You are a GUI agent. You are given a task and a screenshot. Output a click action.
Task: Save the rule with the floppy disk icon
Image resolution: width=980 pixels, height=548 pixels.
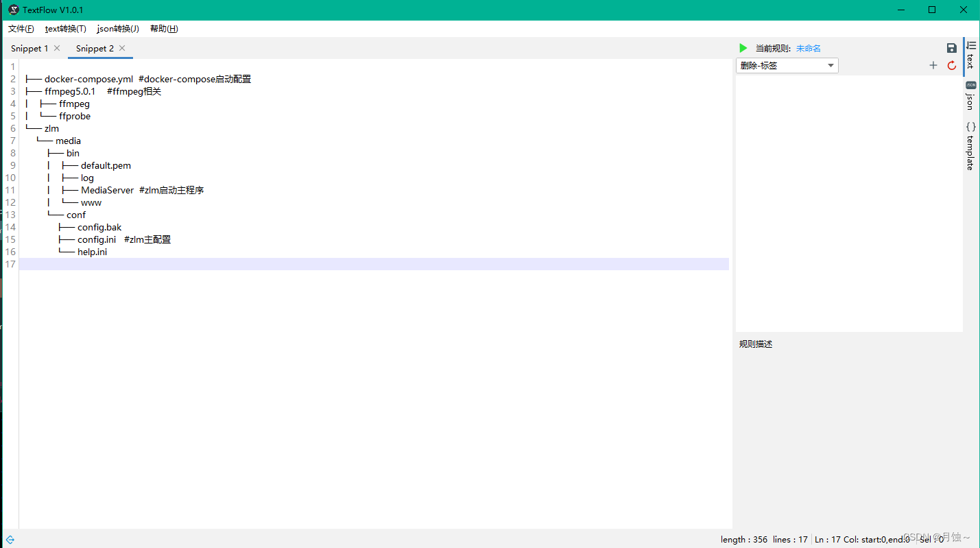click(951, 48)
